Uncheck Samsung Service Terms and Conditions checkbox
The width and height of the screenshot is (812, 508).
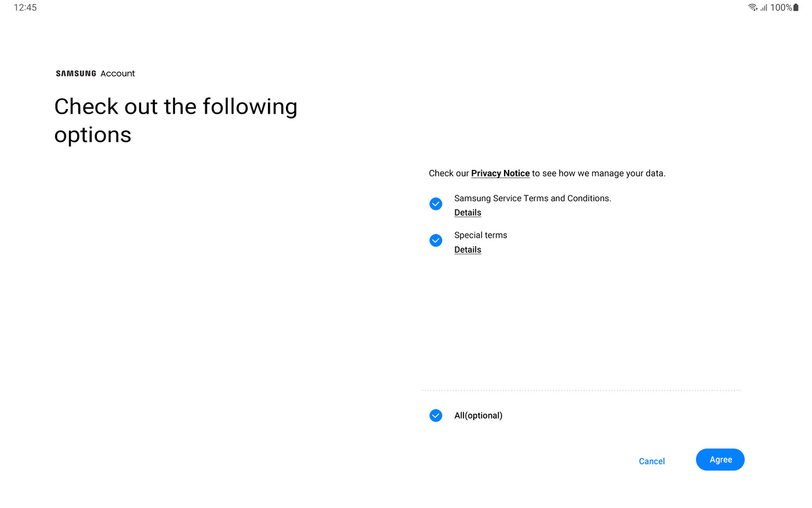pyautogui.click(x=436, y=204)
